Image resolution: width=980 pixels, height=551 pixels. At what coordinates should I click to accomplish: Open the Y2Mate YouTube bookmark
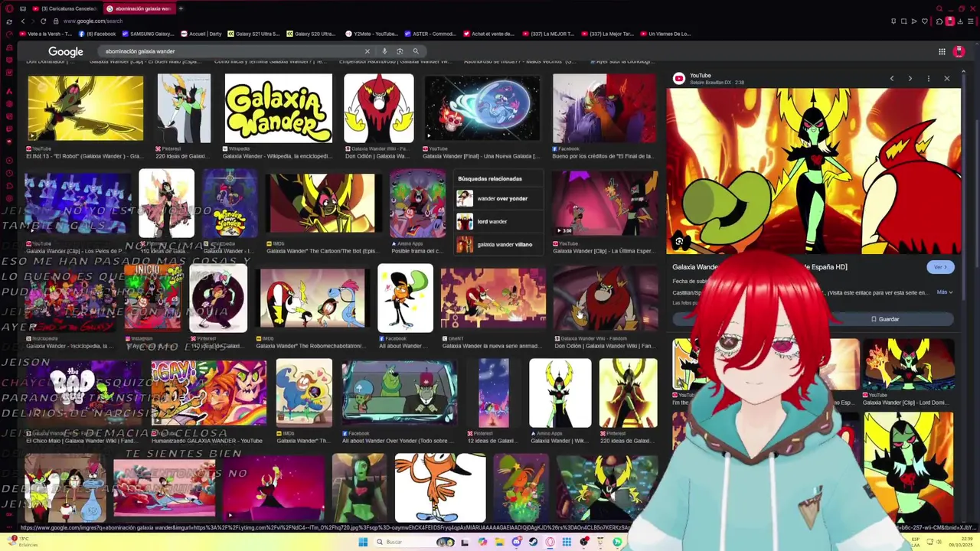[x=371, y=34]
